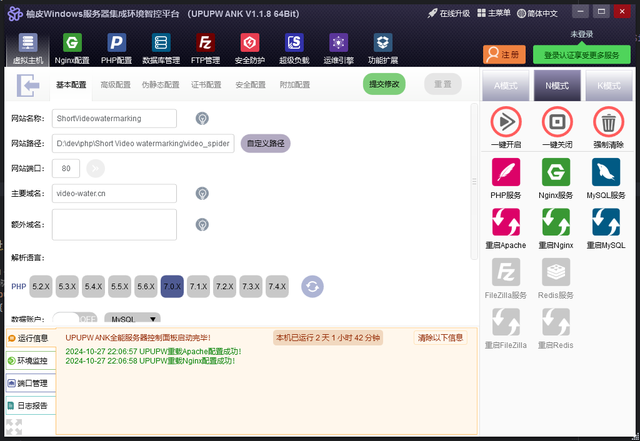This screenshot has width=640, height=441.
Task: Click the 强制清除 trash icon
Action: point(607,123)
